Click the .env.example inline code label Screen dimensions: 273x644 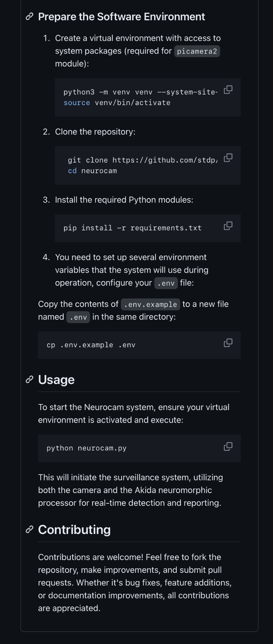tap(150, 305)
